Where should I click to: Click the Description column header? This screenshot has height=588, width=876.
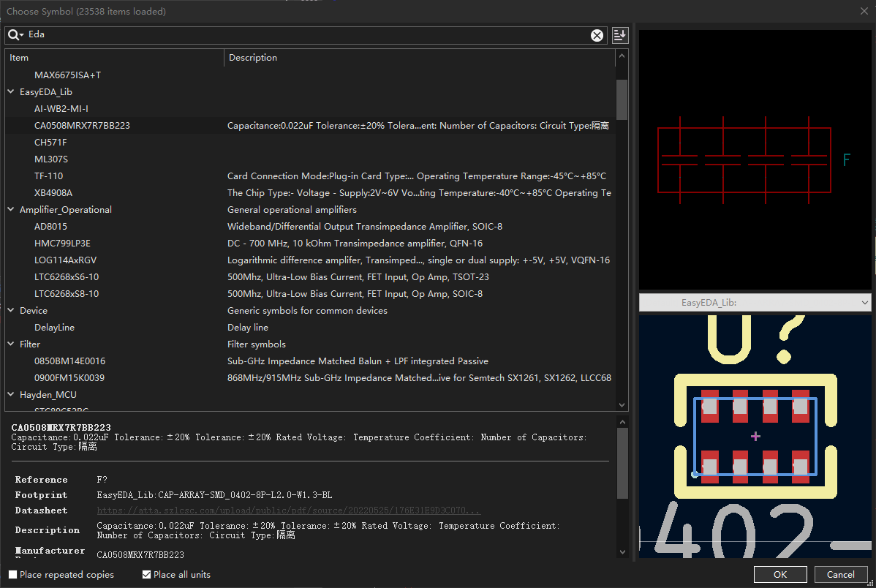[420, 58]
